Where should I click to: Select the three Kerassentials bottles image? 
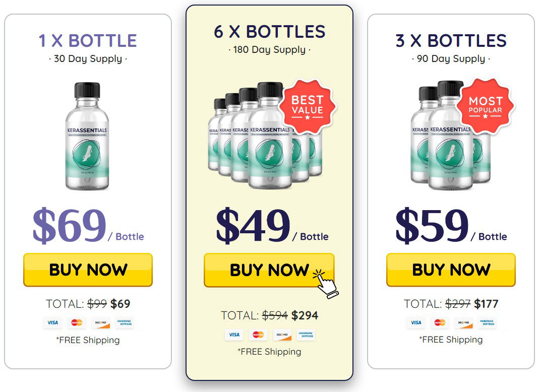[450, 135]
